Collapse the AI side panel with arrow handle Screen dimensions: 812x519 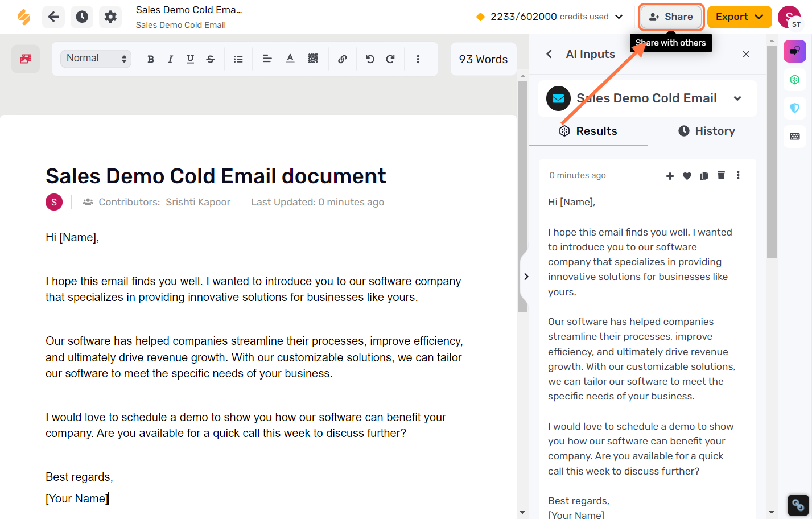point(526,277)
